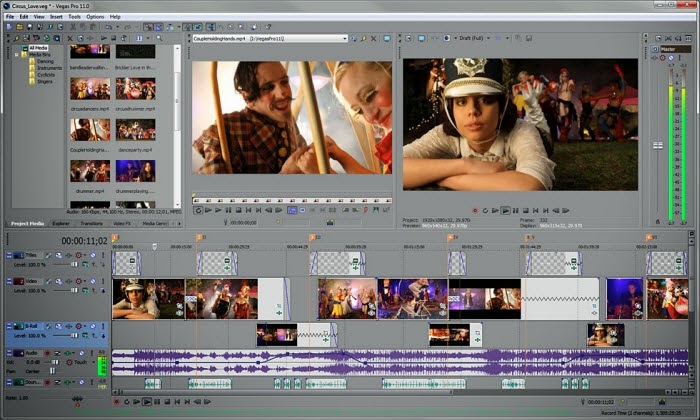Open Track FX on Video track
The height and width of the screenshot is (420, 700).
[69, 281]
